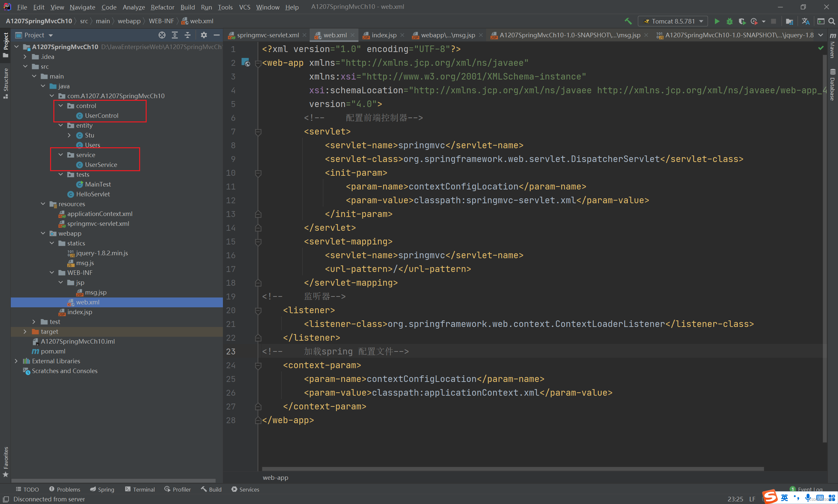Click the Expand All icon in the Project panel
The height and width of the screenshot is (504, 838).
(x=174, y=35)
